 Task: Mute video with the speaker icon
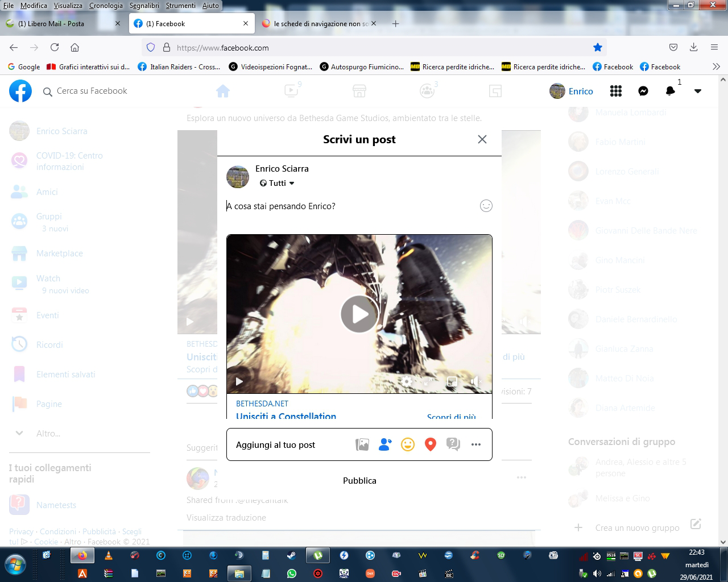475,381
